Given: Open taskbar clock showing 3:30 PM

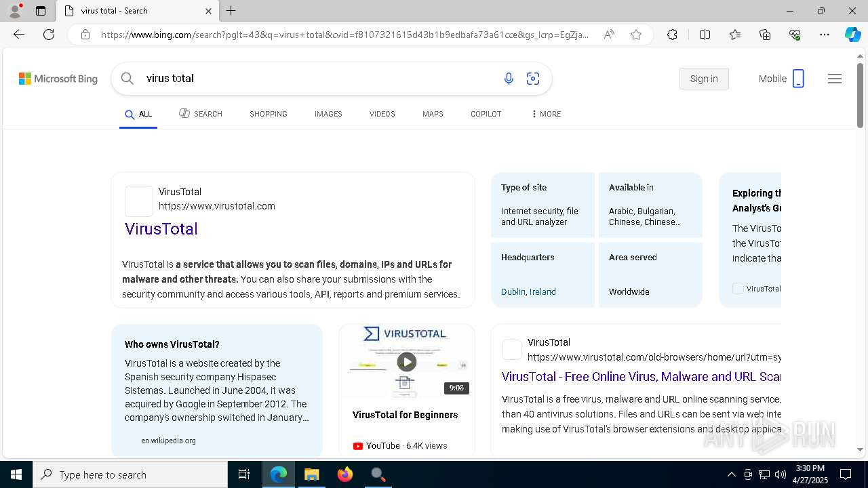Looking at the screenshot, I should tap(810, 474).
